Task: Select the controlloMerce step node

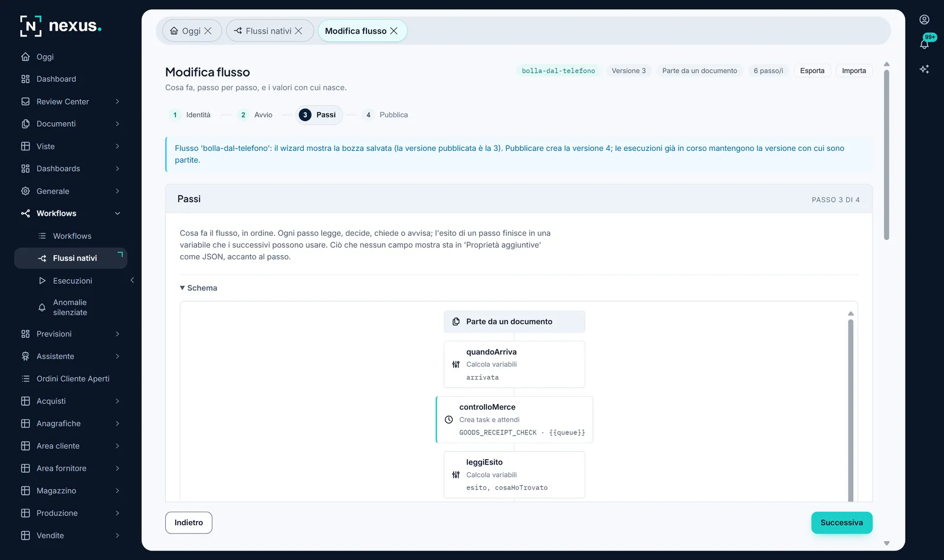Action: [514, 420]
